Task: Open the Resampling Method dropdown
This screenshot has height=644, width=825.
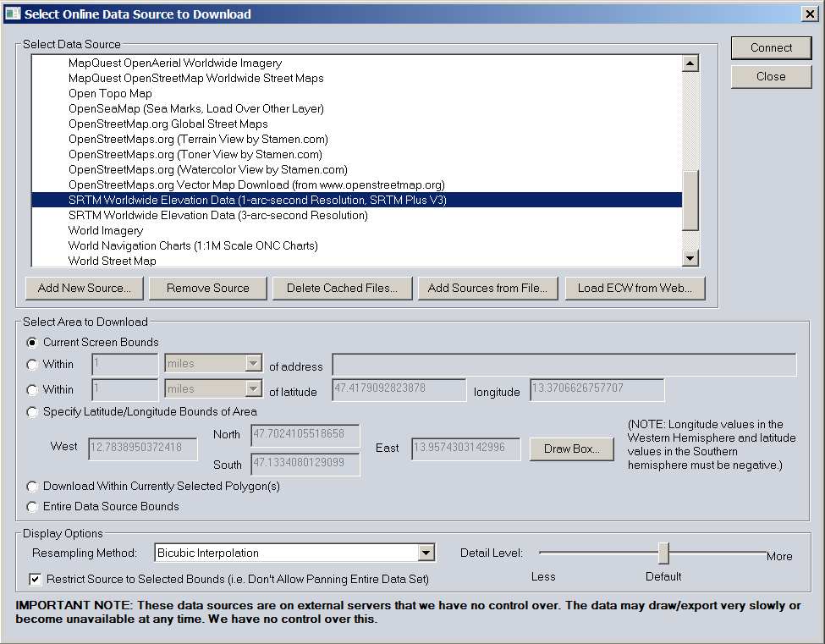Action: click(426, 553)
